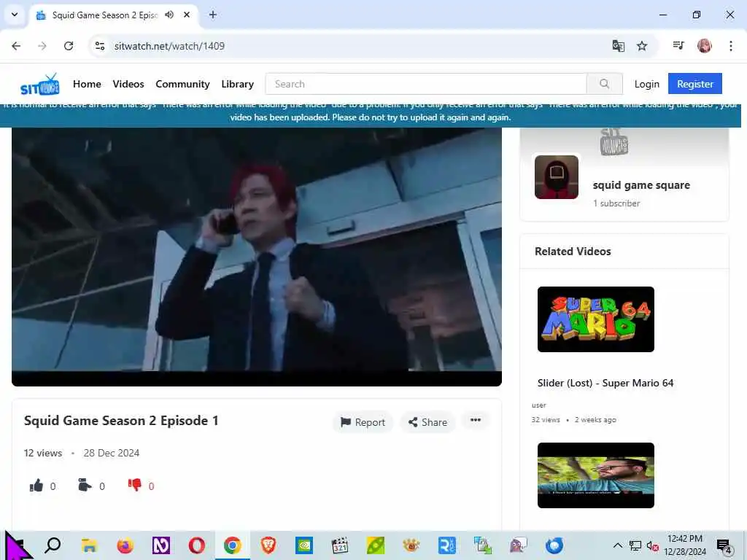The width and height of the screenshot is (747, 560).
Task: Bookmark this page with the star
Action: [642, 46]
